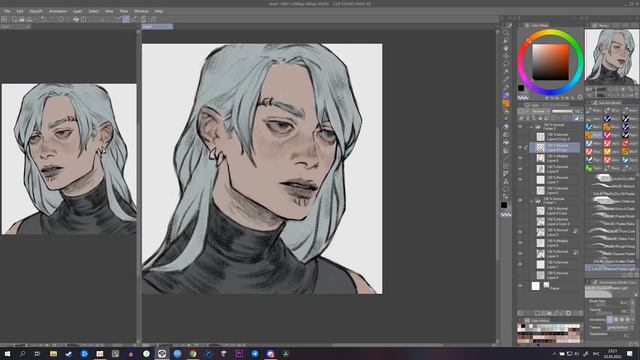Click the black main color below color wheel
This screenshot has height=360, width=640.
[x=521, y=88]
